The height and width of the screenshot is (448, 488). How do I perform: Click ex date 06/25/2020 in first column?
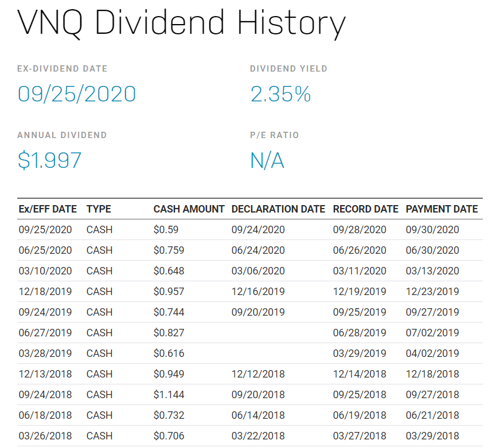point(45,250)
